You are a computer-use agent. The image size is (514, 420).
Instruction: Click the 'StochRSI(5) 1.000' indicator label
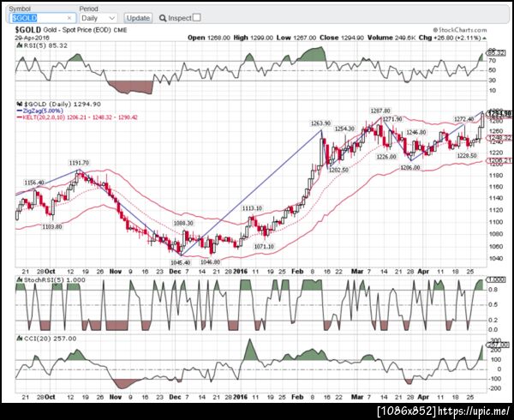coord(55,280)
